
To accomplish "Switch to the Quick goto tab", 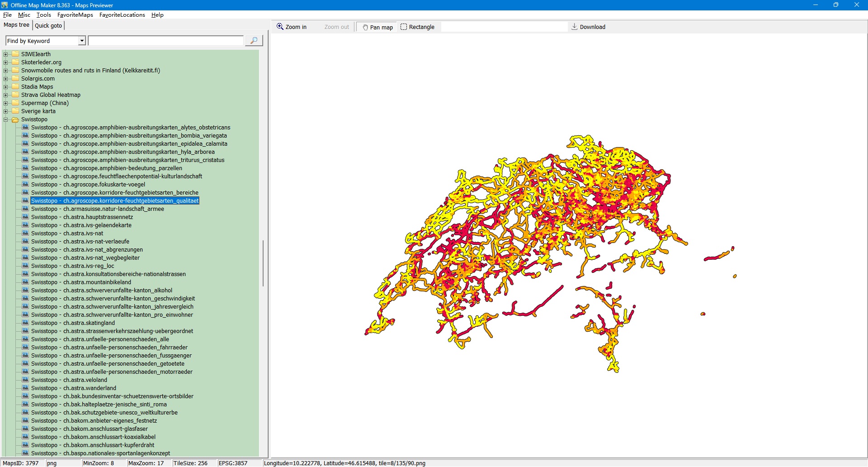I will tap(48, 25).
